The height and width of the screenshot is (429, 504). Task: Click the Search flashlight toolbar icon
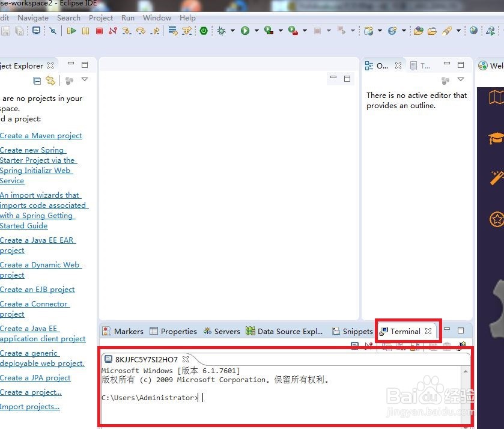coord(447,31)
